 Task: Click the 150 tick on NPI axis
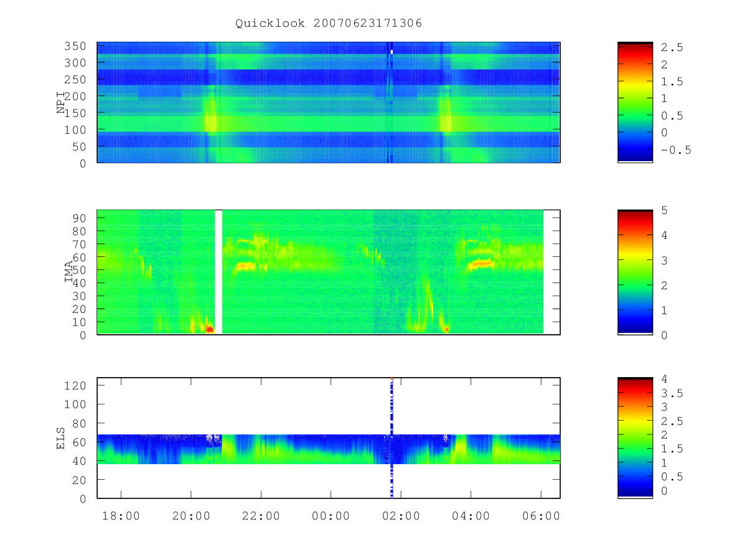[76, 113]
